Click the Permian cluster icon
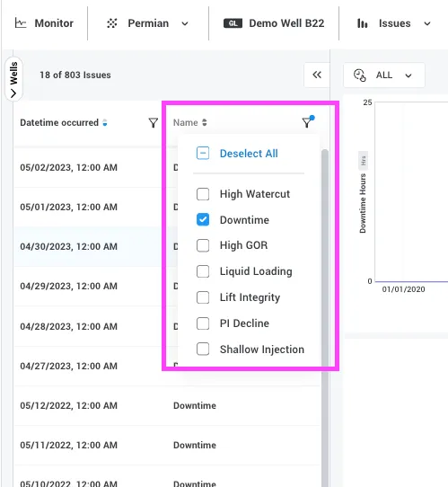 [112, 23]
